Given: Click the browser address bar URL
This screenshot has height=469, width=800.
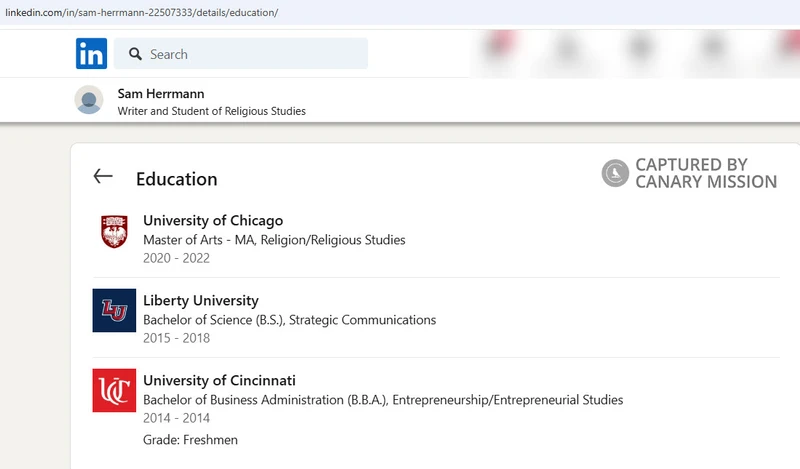Looking at the screenshot, I should pos(142,12).
